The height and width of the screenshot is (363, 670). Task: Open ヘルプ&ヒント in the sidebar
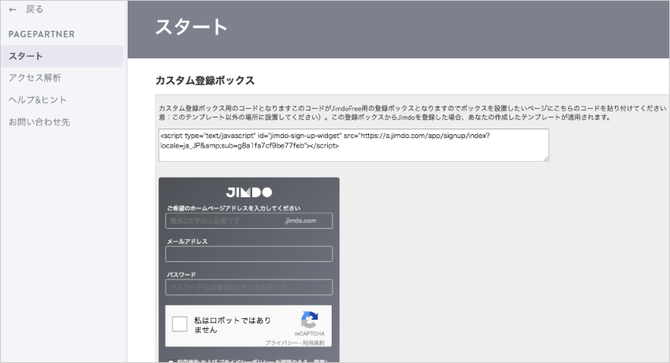[38, 100]
